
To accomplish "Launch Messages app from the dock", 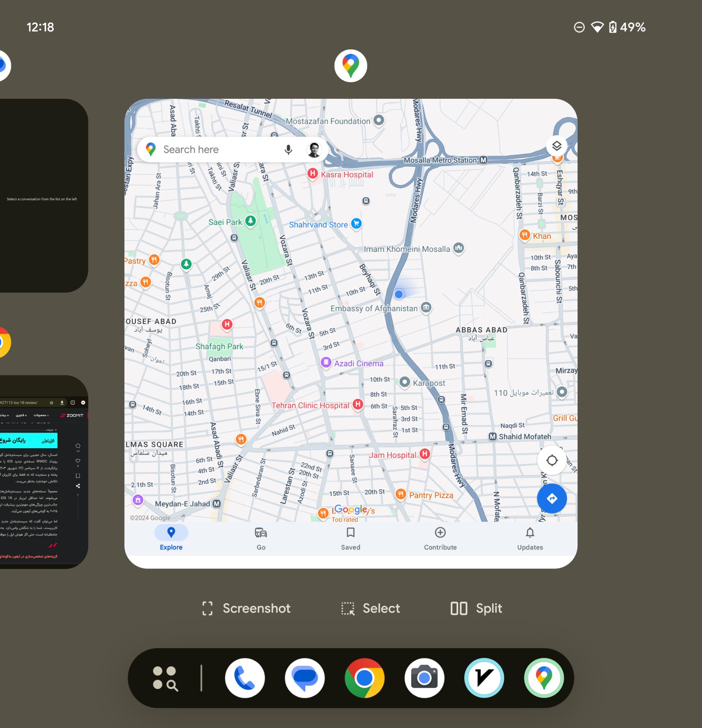I will (305, 678).
